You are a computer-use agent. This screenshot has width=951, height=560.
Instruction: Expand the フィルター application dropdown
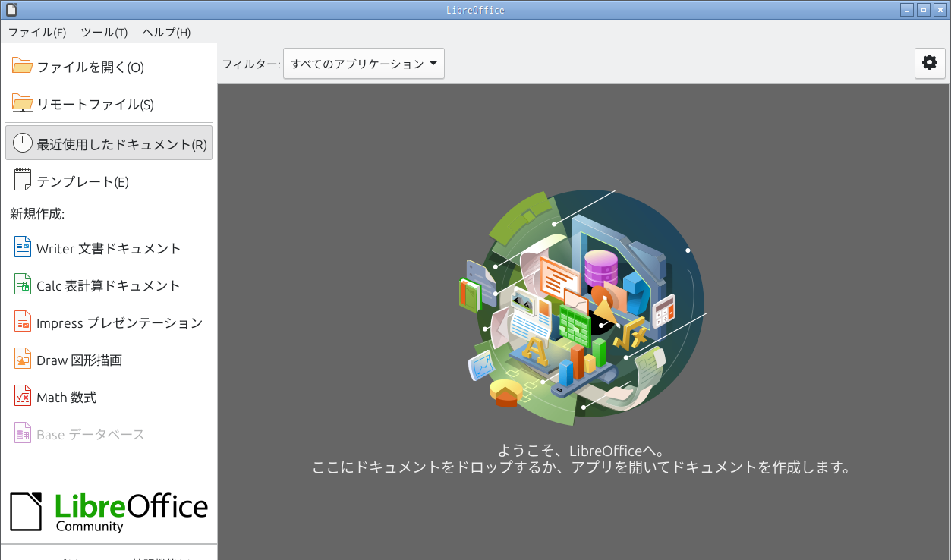(364, 64)
